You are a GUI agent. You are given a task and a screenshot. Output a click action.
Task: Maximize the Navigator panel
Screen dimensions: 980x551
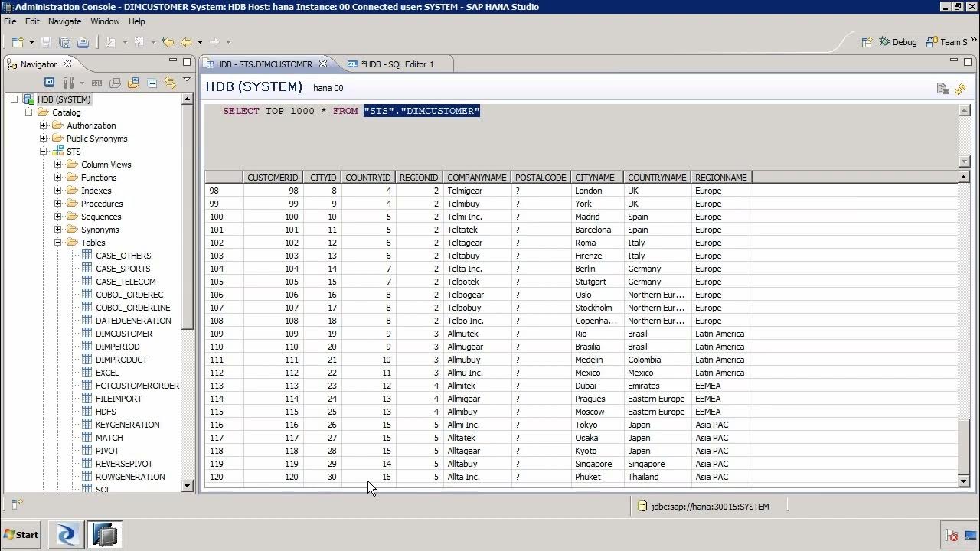point(187,62)
